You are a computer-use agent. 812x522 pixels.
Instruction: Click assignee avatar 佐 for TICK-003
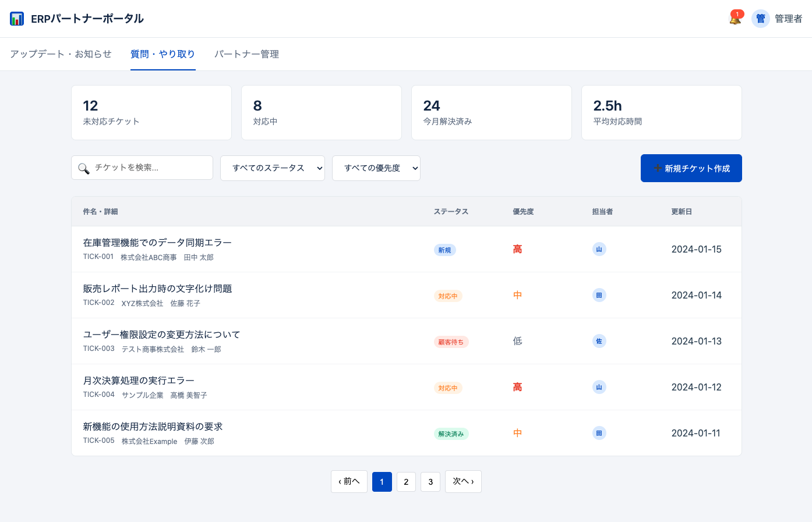point(599,341)
